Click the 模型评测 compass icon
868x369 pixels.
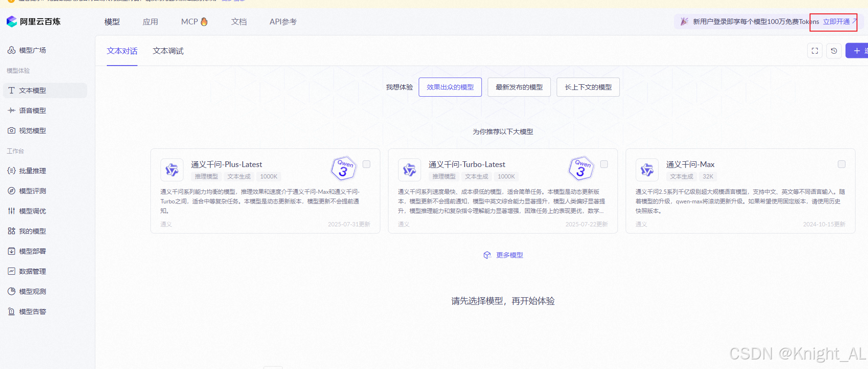pyautogui.click(x=11, y=191)
